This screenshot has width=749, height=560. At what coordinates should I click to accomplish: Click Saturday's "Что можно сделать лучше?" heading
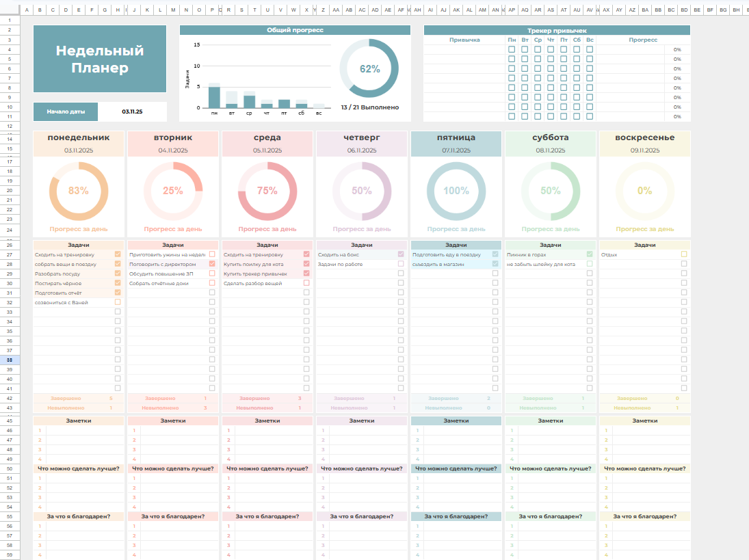point(550,468)
